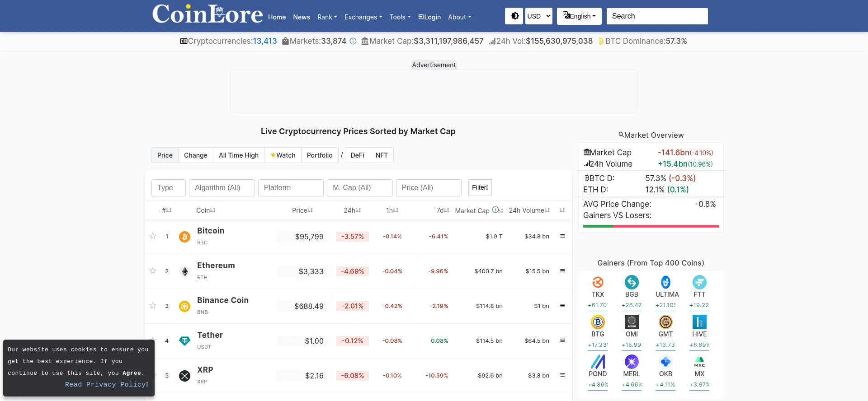The width and height of the screenshot is (868, 401).
Task: Open the Price (All) filter
Action: click(429, 188)
